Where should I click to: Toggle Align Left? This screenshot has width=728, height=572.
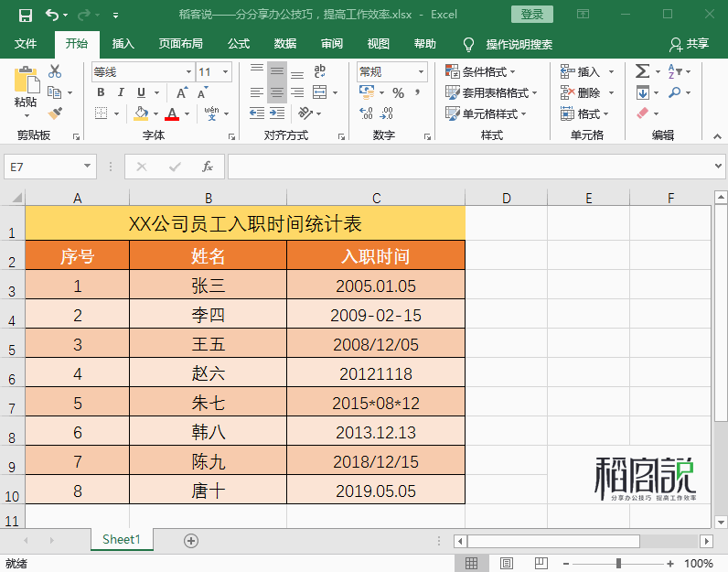click(257, 92)
